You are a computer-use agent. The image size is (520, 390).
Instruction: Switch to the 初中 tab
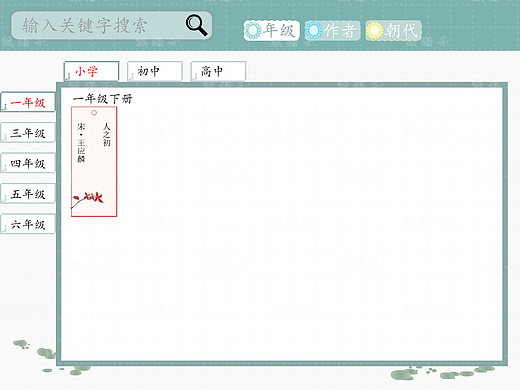pyautogui.click(x=155, y=71)
